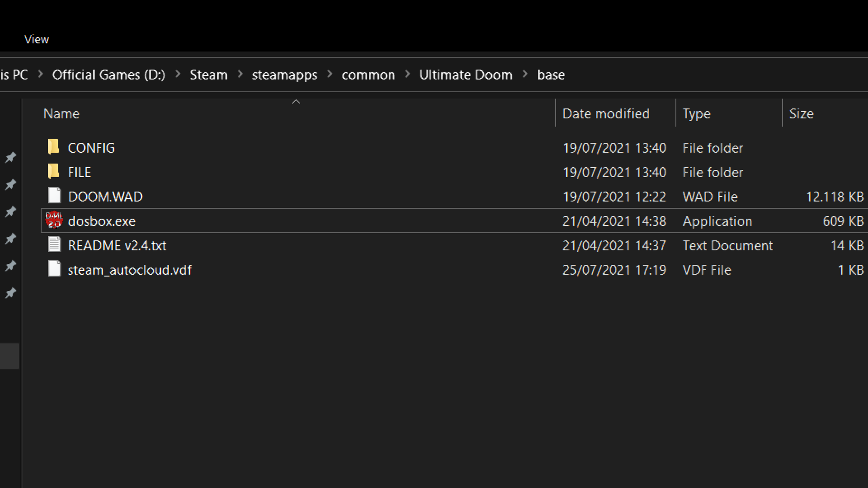Go to Official Games (D:) breadcrumb
Image resolution: width=868 pixels, height=488 pixels.
tap(108, 75)
